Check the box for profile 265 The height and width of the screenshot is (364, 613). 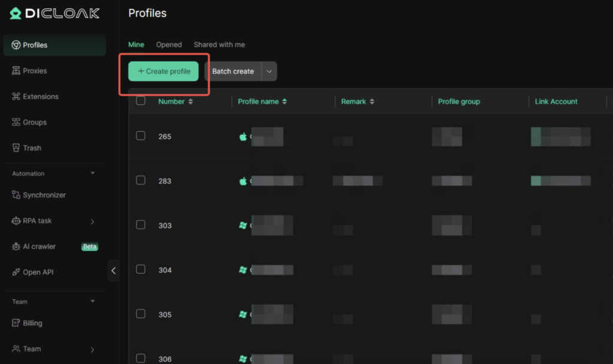pyautogui.click(x=141, y=136)
